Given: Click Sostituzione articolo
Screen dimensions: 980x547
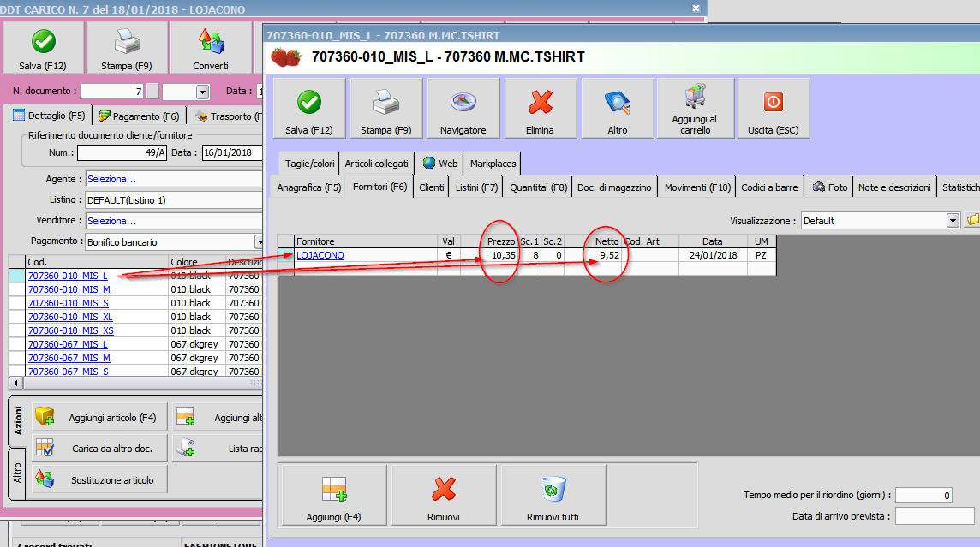Looking at the screenshot, I should tap(100, 479).
